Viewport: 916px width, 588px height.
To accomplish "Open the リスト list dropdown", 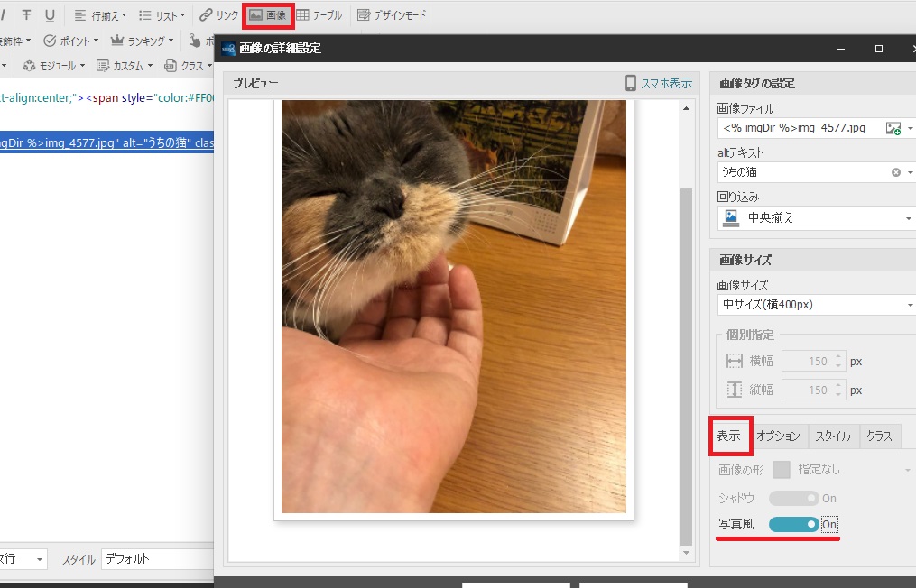I will point(162,15).
